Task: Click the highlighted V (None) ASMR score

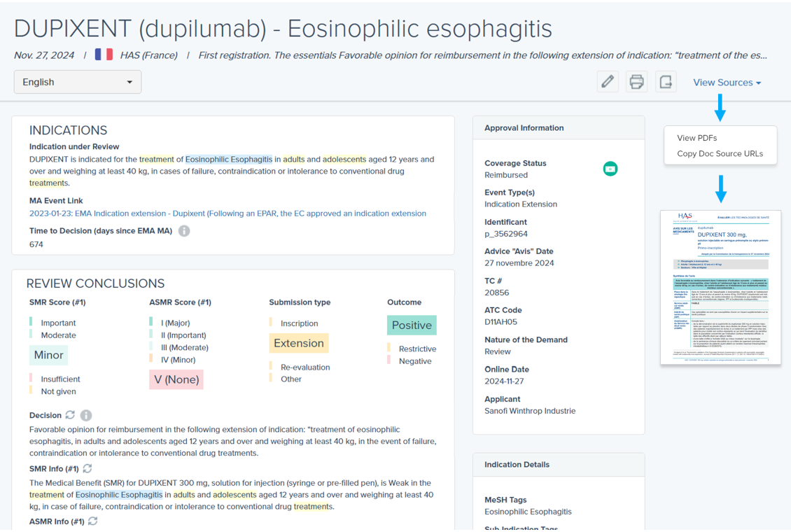Action: point(176,379)
